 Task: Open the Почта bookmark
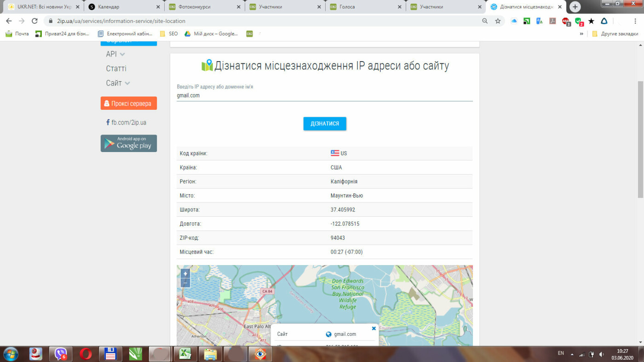[x=17, y=34]
